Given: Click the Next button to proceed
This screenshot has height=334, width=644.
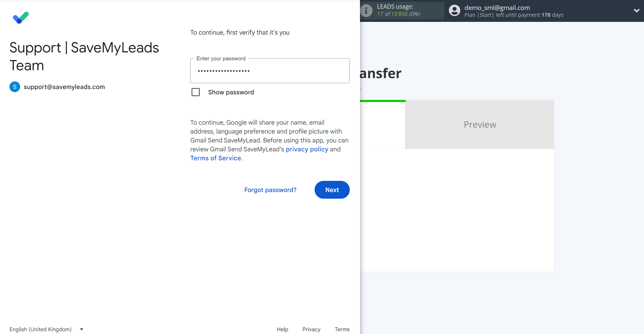Looking at the screenshot, I should [332, 190].
